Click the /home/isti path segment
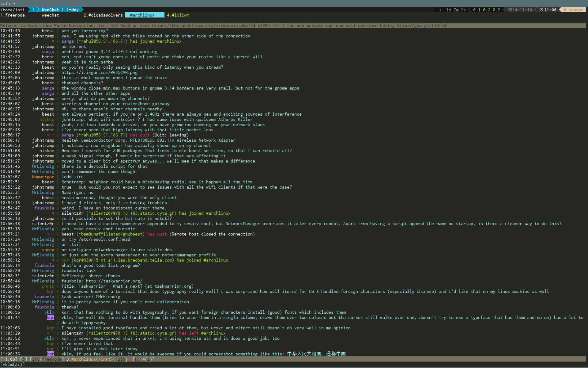 [13, 10]
